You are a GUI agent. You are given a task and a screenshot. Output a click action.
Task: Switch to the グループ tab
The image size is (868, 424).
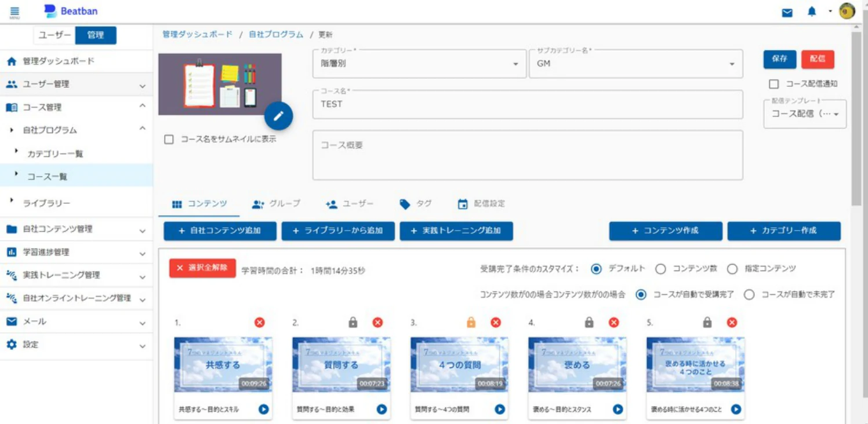click(x=276, y=204)
